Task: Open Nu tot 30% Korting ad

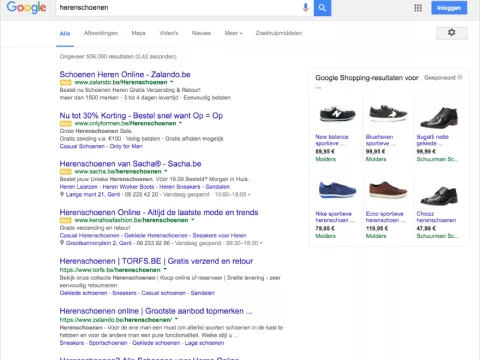Action: pyautogui.click(x=141, y=116)
